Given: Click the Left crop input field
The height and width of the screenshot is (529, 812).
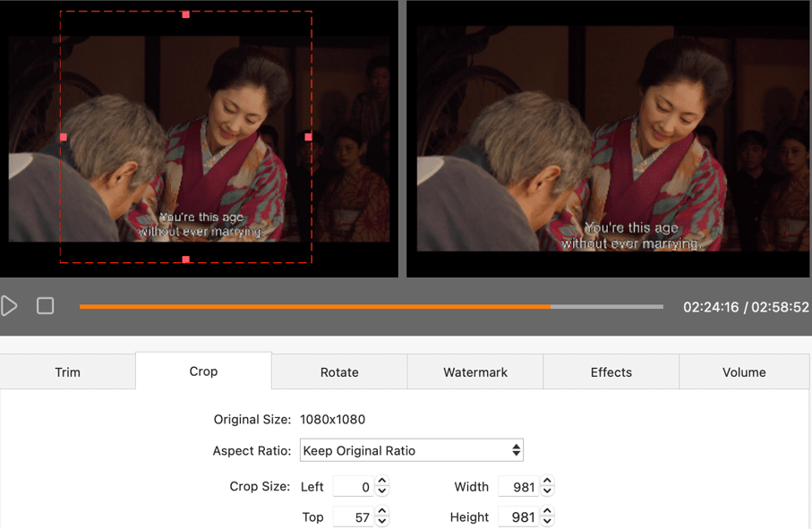Looking at the screenshot, I should (x=354, y=487).
